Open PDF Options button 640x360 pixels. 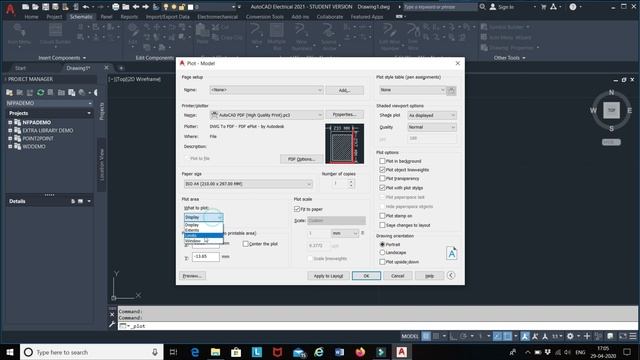pos(301,159)
